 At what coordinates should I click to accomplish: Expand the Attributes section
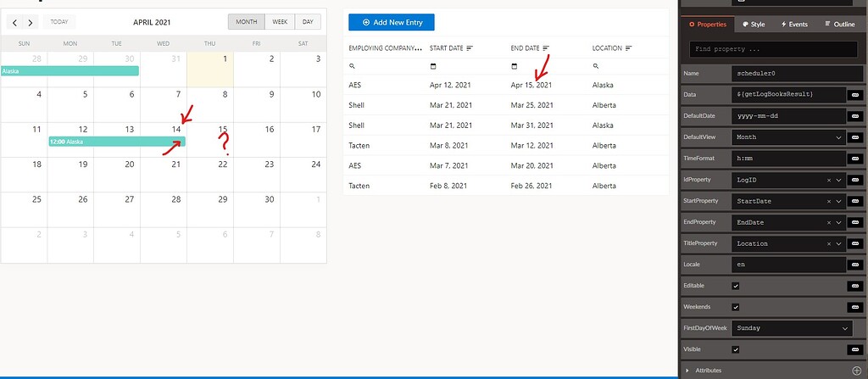[x=687, y=371]
